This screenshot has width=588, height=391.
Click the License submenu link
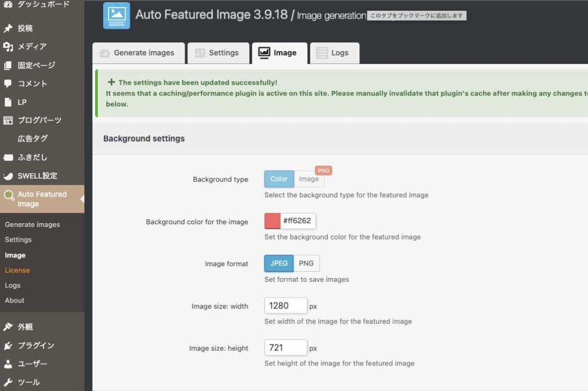pyautogui.click(x=17, y=270)
